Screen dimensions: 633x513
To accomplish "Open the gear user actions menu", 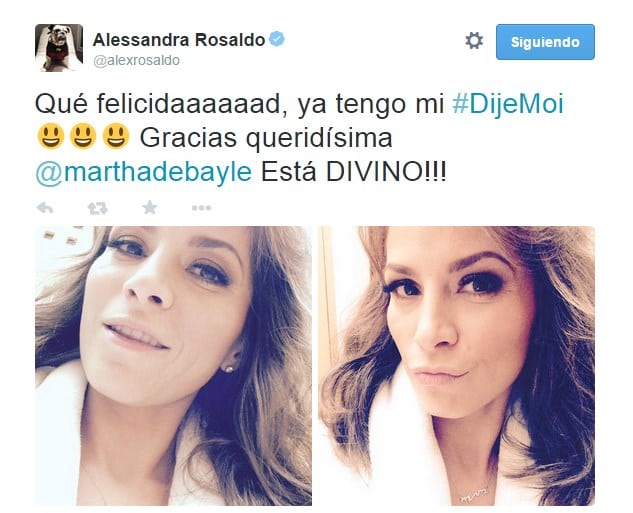I will click(x=474, y=41).
